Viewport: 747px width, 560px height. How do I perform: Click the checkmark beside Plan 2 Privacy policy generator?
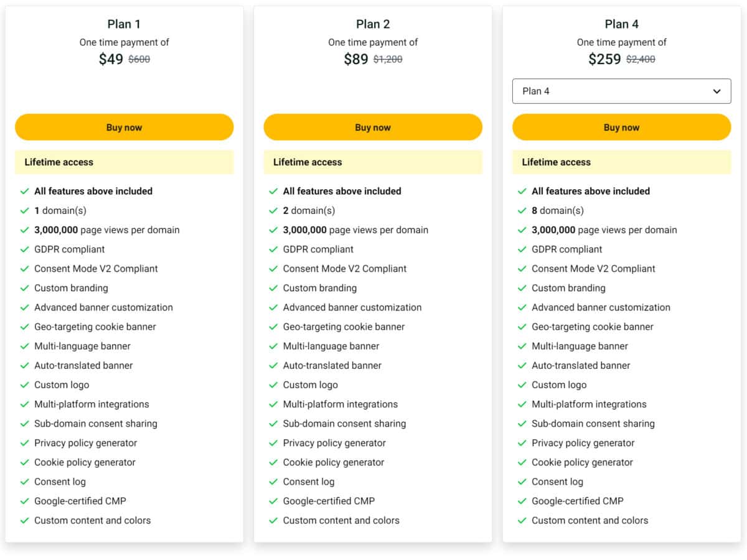(273, 443)
